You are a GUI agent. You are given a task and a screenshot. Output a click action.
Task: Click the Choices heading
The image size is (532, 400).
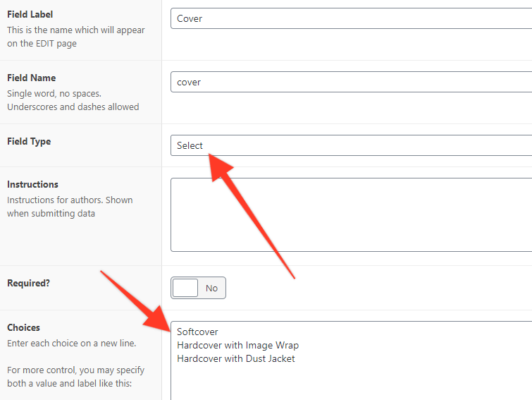[x=23, y=327]
